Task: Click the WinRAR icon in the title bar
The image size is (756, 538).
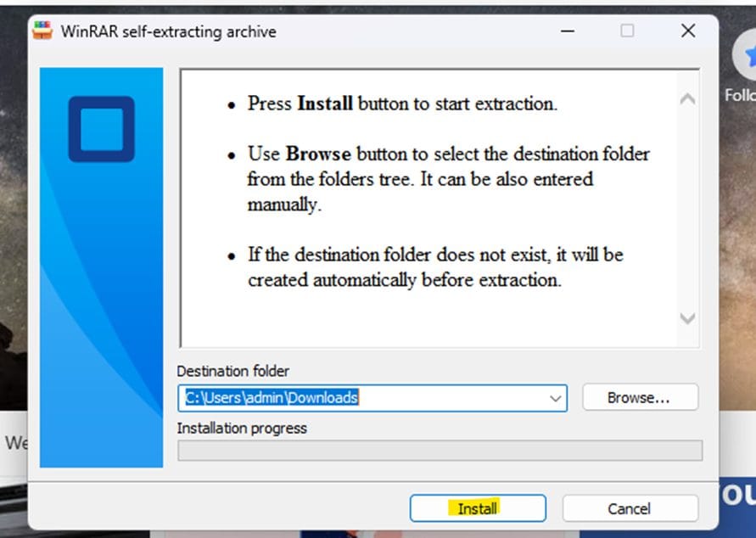Action: (42, 31)
